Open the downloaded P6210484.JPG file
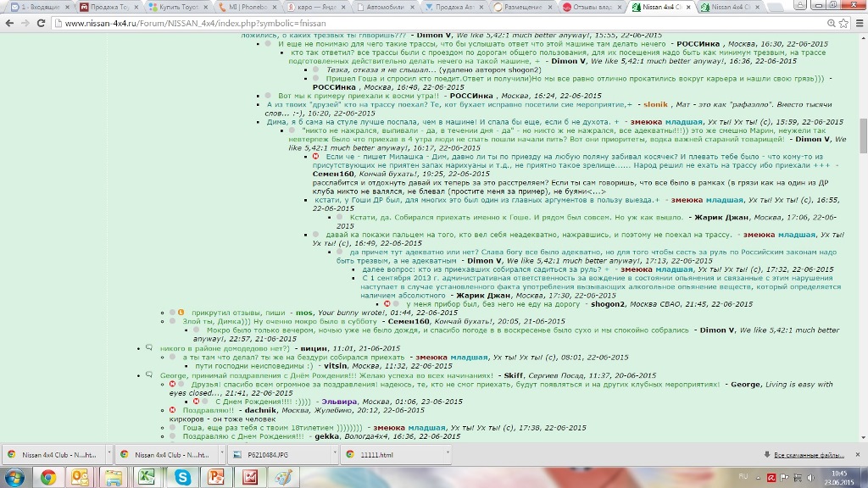 [x=280, y=454]
